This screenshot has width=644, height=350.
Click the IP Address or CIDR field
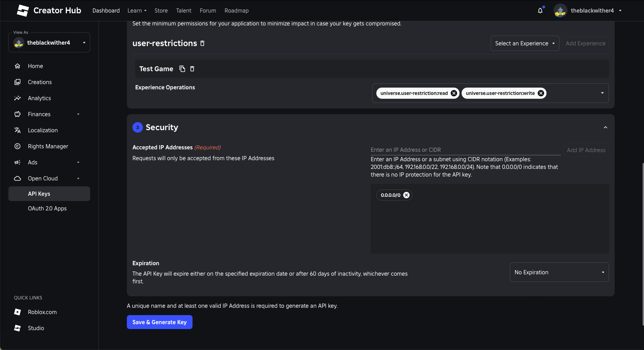point(465,150)
